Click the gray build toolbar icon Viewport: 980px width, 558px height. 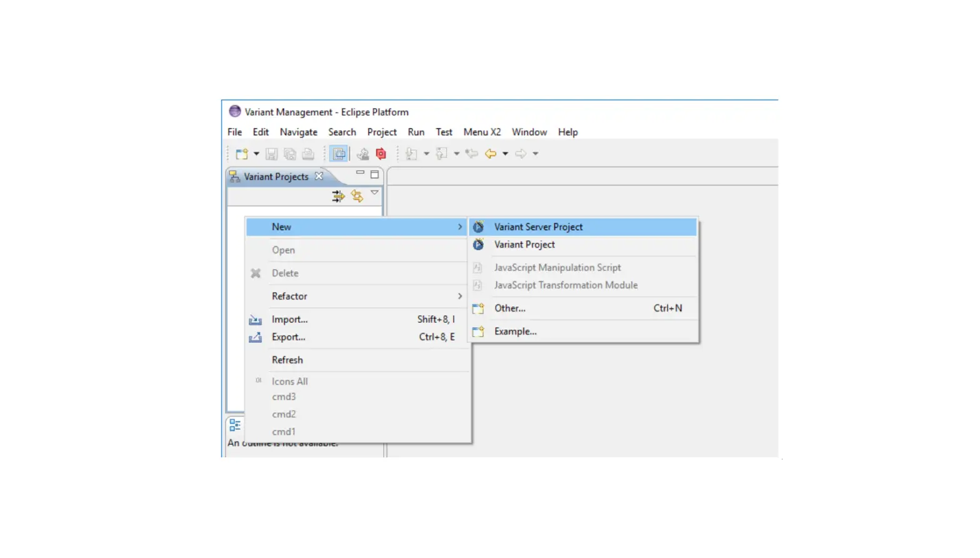[362, 154]
